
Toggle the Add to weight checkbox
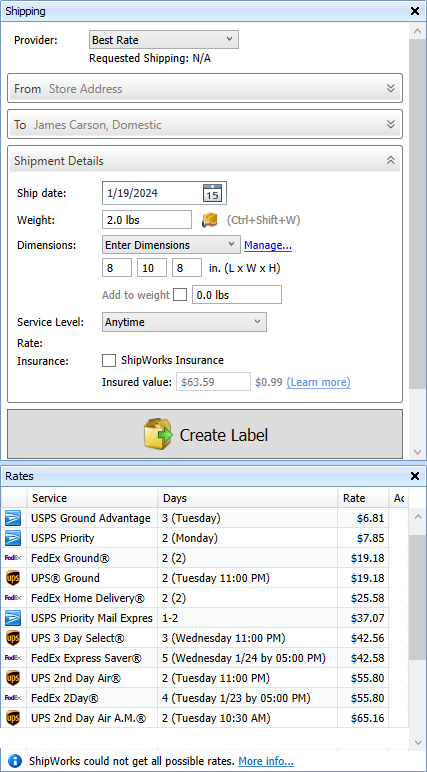(x=180, y=295)
